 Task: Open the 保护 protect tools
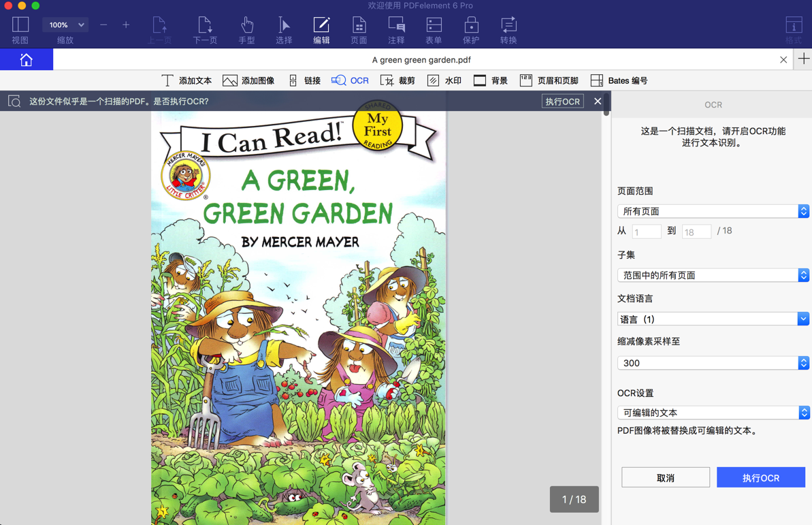[471, 30]
